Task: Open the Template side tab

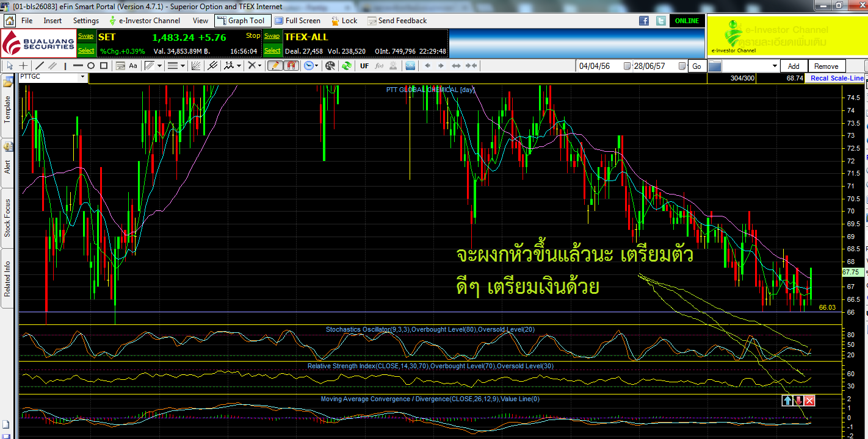Action: point(7,105)
